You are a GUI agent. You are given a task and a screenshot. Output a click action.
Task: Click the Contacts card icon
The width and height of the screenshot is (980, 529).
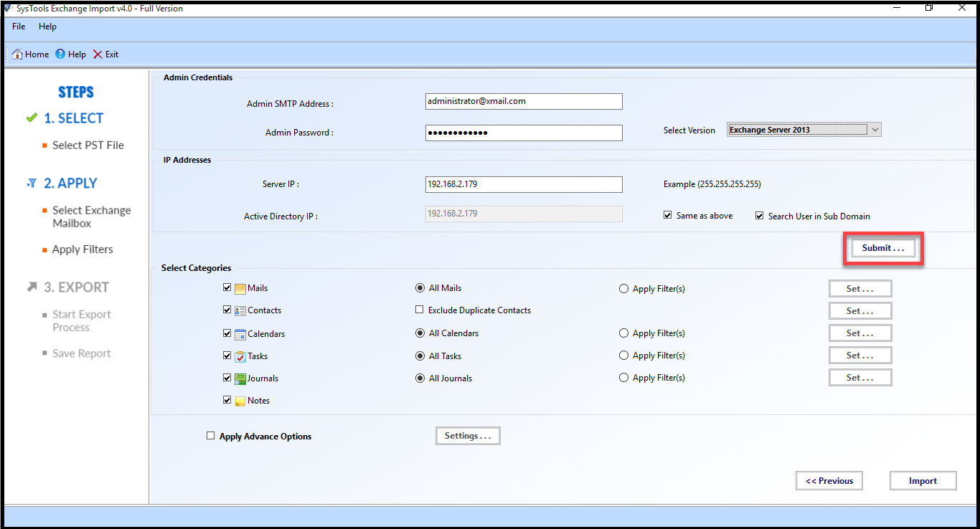pyautogui.click(x=240, y=311)
